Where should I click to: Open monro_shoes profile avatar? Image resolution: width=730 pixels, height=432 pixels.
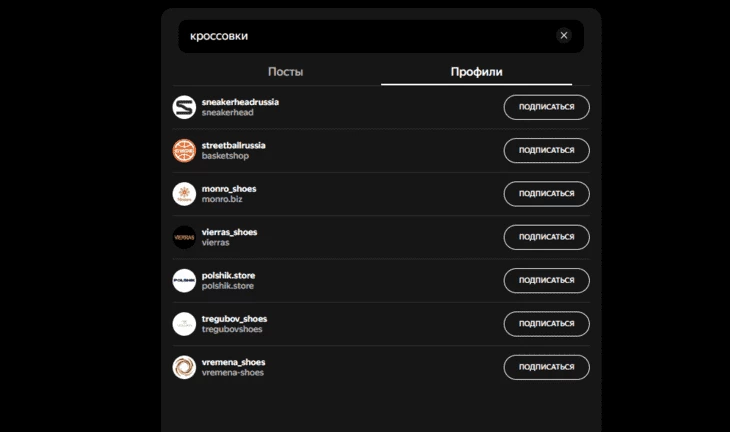pyautogui.click(x=184, y=194)
